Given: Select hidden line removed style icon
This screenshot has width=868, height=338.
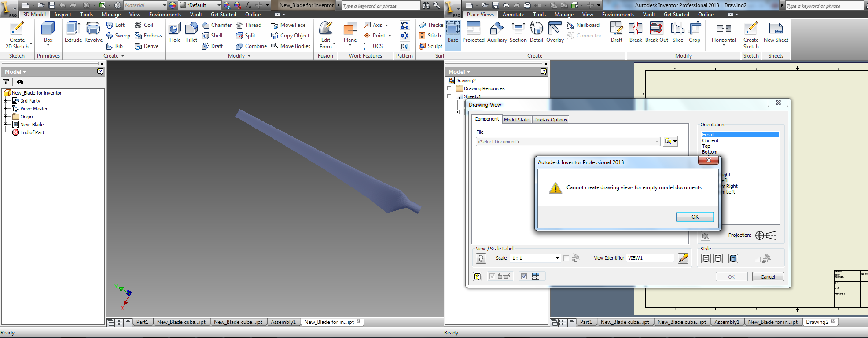Looking at the screenshot, I should tap(718, 258).
